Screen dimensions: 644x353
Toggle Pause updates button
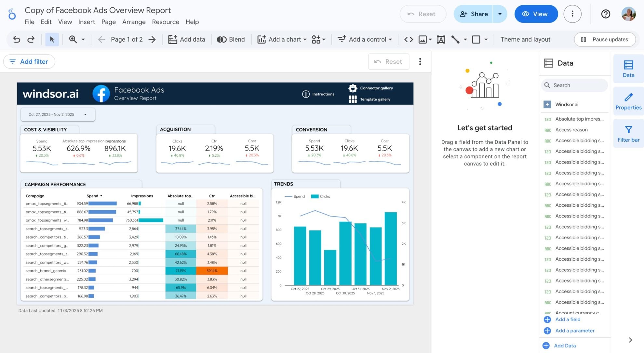point(605,39)
